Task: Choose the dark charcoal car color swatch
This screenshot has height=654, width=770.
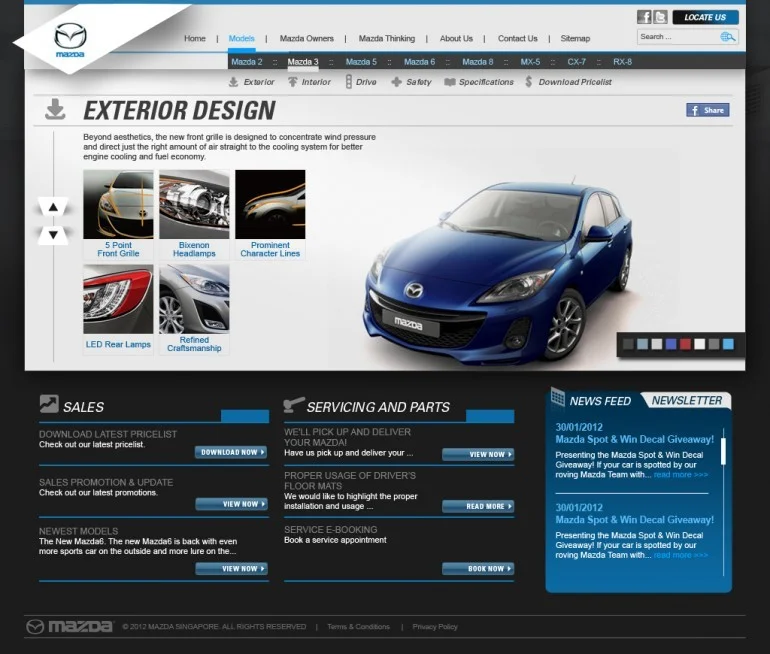Action: pyautogui.click(x=628, y=344)
